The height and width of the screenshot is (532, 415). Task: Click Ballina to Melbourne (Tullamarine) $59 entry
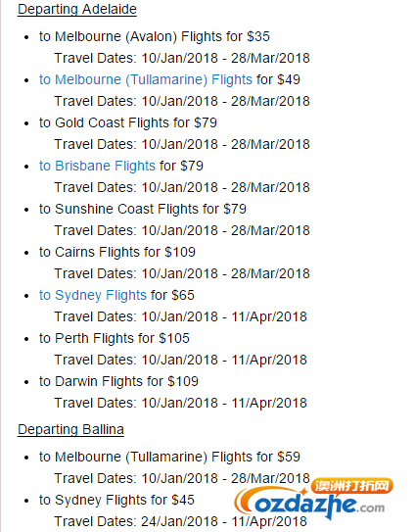[169, 457]
